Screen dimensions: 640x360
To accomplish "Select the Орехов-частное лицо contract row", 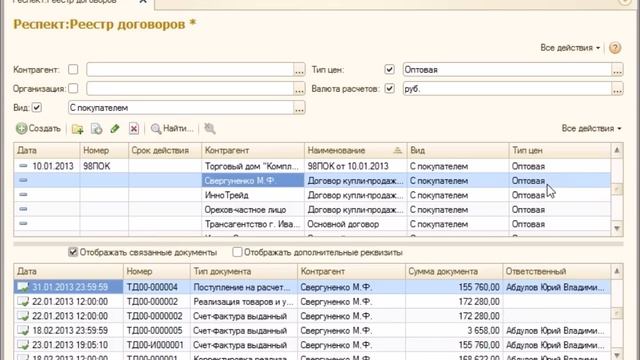I will click(312, 210).
